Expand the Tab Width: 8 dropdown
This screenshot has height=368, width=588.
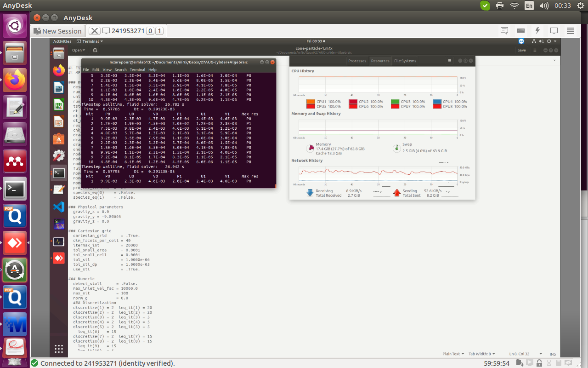482,354
